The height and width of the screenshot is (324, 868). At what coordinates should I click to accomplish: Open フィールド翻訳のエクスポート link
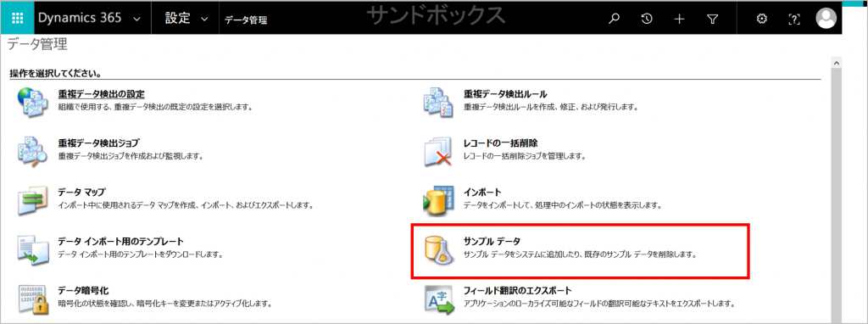pos(517,290)
